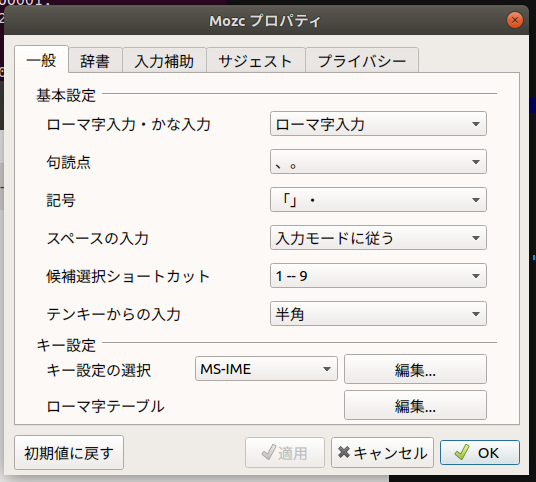Screen dimensions: 536x482
Task: Click the Mozc プロパティ title text
Action: click(265, 21)
